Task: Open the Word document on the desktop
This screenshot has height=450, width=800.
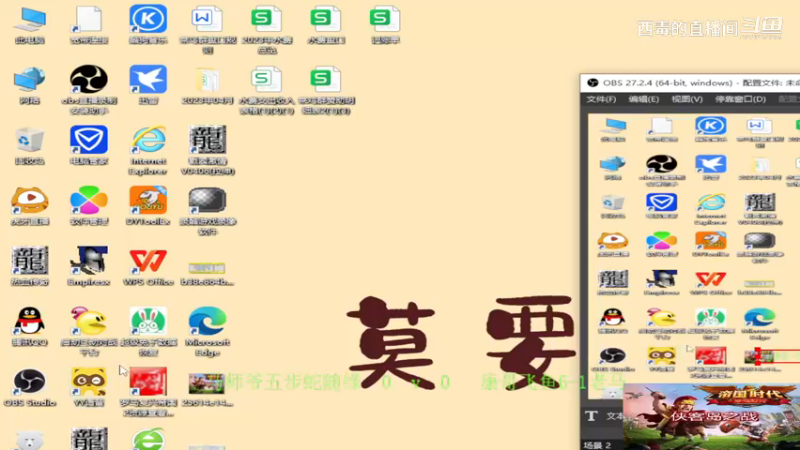Action: (x=207, y=28)
